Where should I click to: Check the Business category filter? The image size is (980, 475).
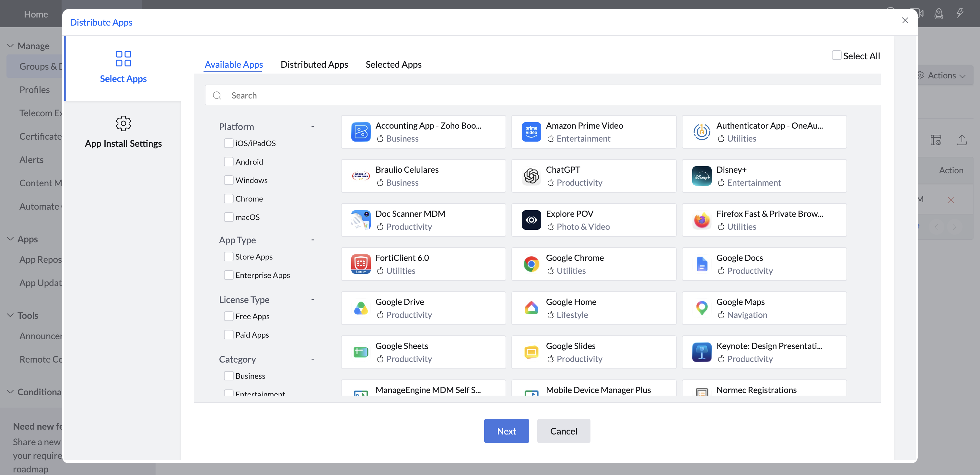coord(229,376)
